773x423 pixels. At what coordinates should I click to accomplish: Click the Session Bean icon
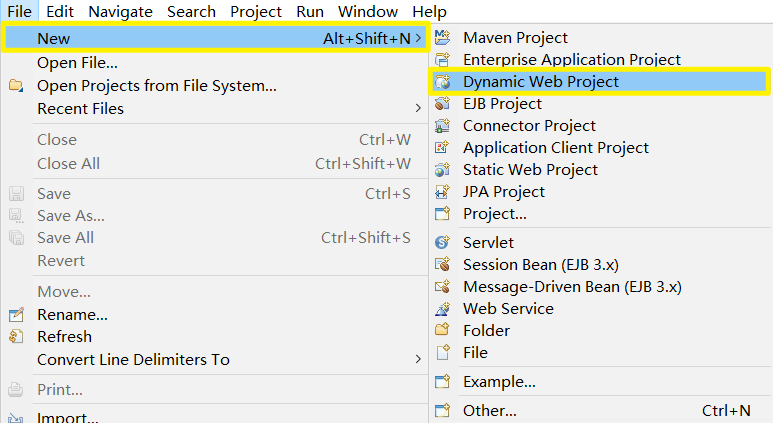(x=444, y=265)
